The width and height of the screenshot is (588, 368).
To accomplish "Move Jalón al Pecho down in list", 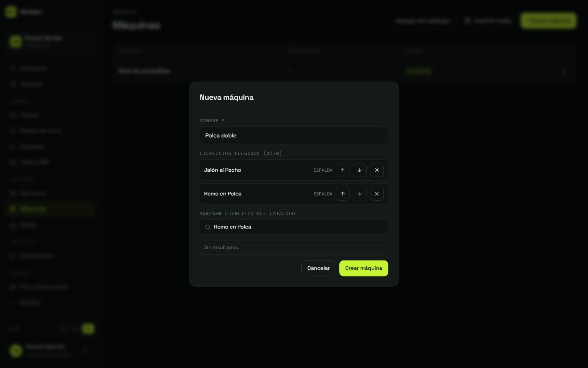I will coord(360,170).
